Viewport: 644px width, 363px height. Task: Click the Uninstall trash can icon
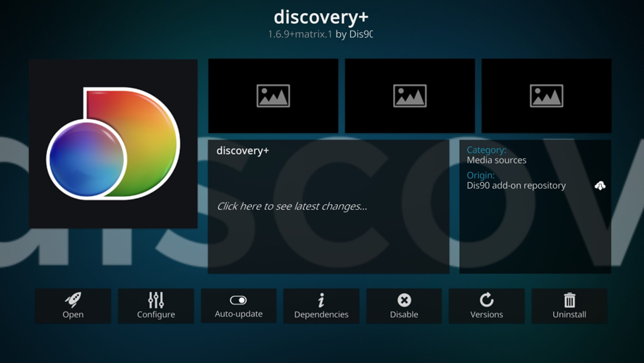(x=569, y=299)
